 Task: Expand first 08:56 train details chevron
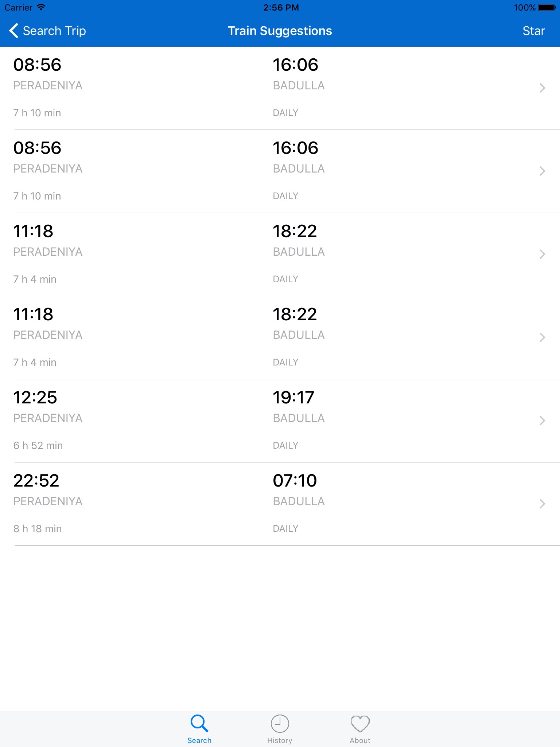(x=542, y=88)
